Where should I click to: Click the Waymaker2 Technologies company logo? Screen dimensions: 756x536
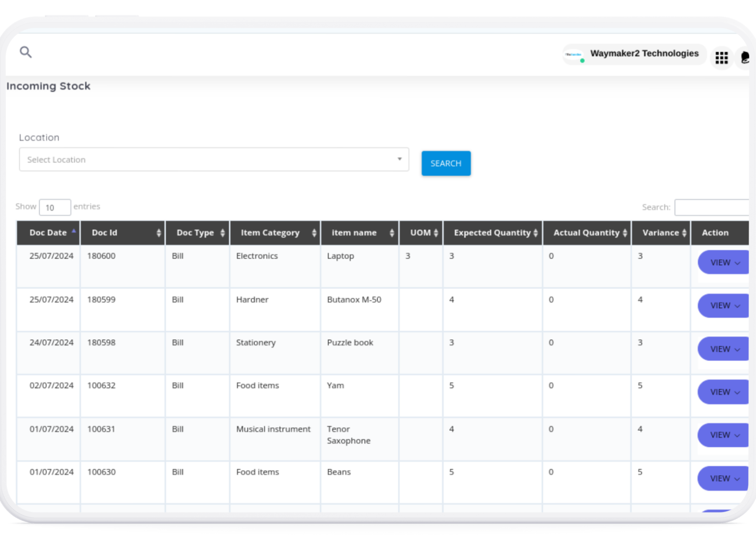point(574,55)
